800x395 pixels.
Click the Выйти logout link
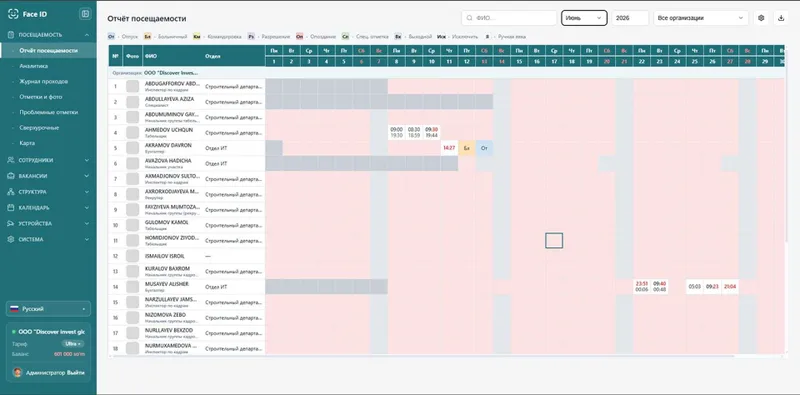click(x=76, y=373)
